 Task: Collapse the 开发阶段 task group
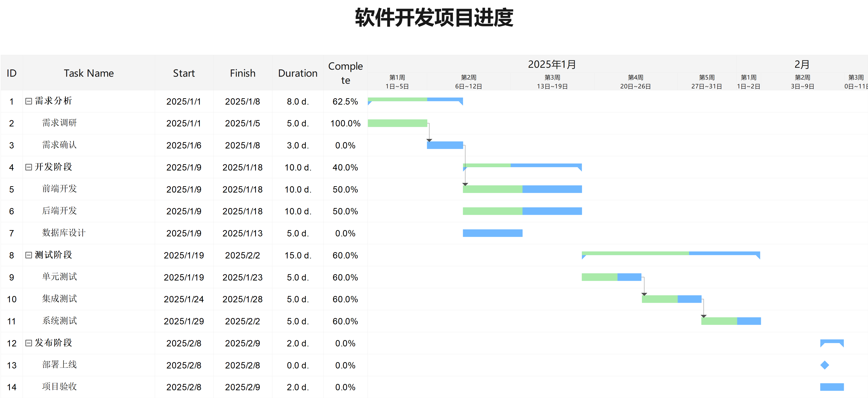click(x=29, y=167)
